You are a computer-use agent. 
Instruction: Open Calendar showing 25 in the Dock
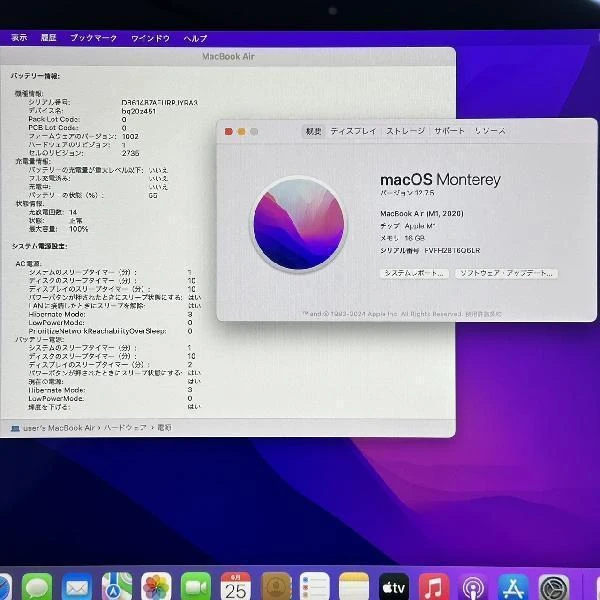pyautogui.click(x=236, y=587)
